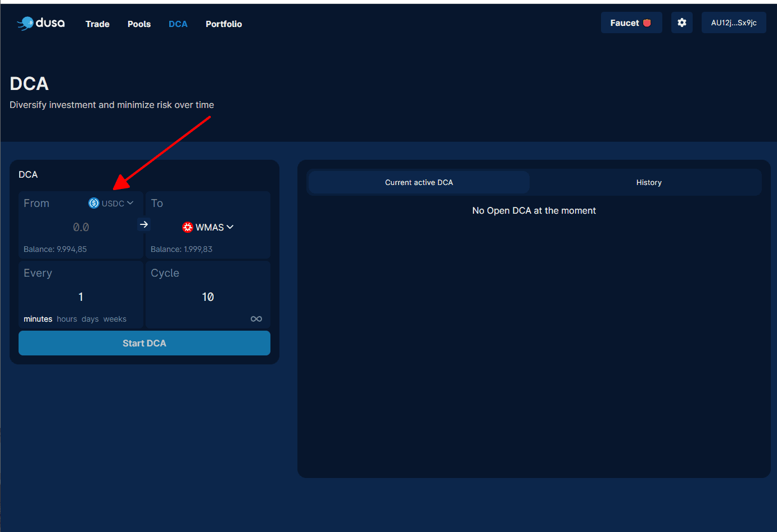The image size is (777, 532).
Task: Go to the Pools page
Action: [139, 24]
